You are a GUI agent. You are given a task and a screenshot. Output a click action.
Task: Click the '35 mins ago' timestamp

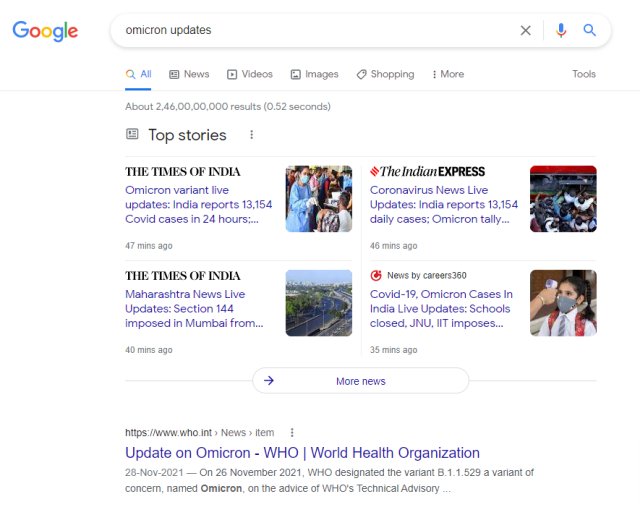(x=393, y=350)
